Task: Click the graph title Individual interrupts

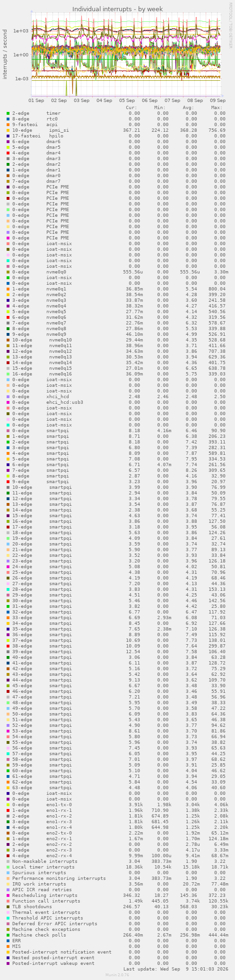Action: coord(118,9)
